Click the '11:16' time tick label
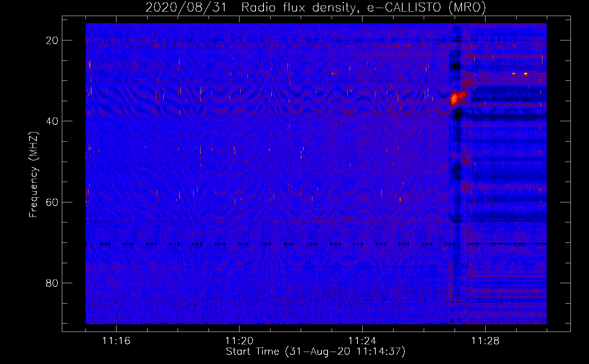 (x=116, y=341)
